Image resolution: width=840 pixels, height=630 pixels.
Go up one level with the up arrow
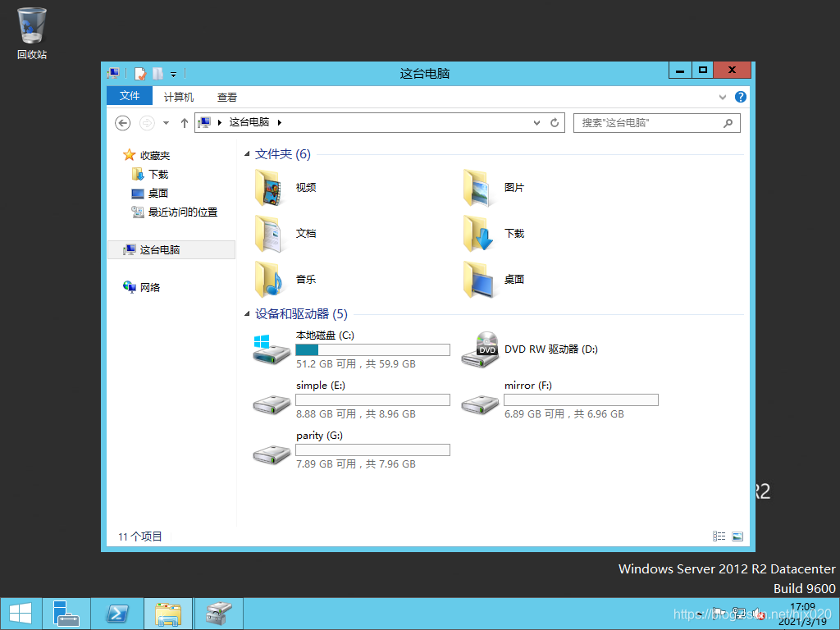[185, 123]
